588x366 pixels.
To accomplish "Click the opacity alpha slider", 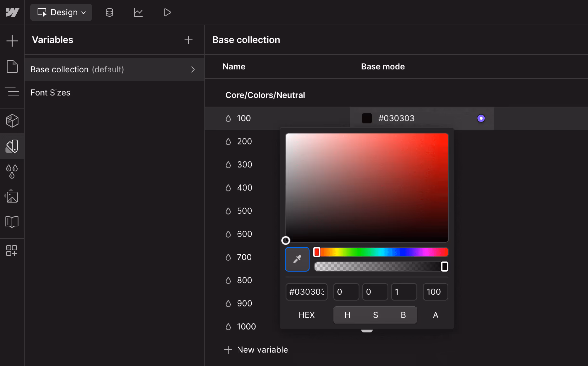I will pos(381,266).
